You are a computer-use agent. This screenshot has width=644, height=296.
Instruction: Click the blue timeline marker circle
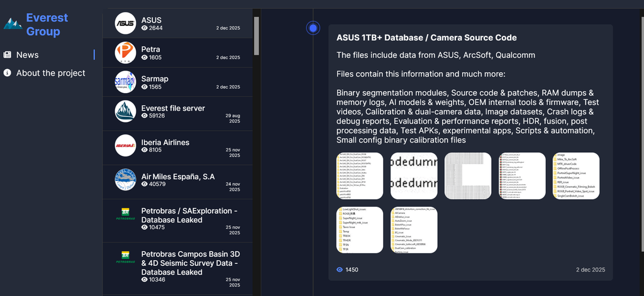[x=313, y=28]
